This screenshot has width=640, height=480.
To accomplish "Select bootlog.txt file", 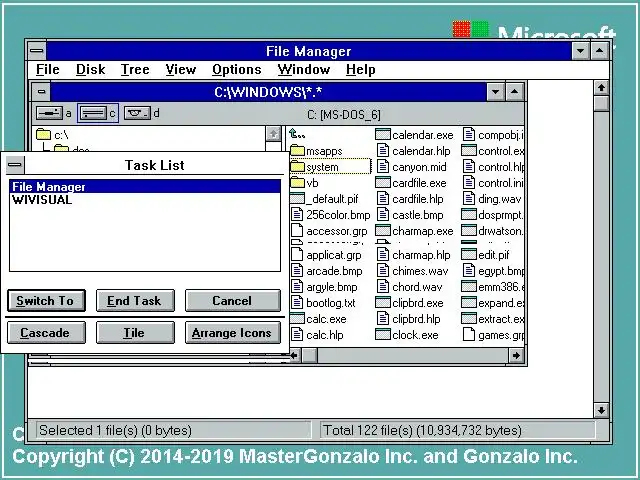I will coord(323,303).
